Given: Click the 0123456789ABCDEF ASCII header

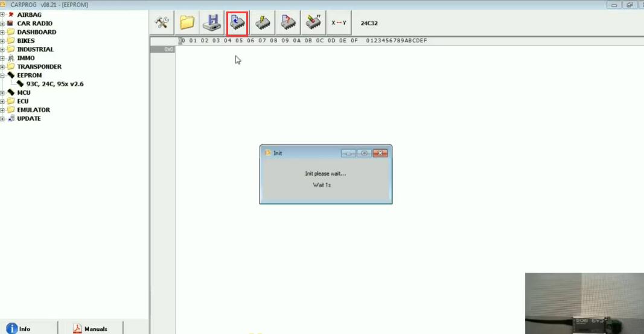Looking at the screenshot, I should pyautogui.click(x=397, y=40).
